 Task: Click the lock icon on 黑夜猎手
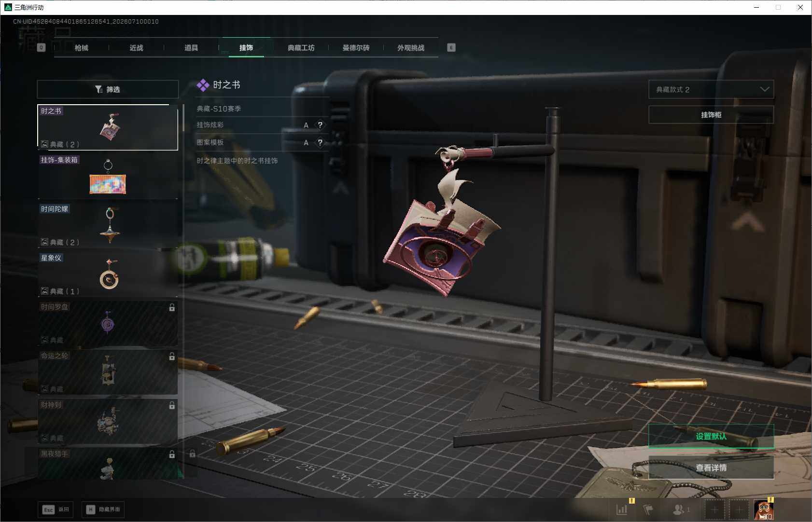pyautogui.click(x=172, y=454)
